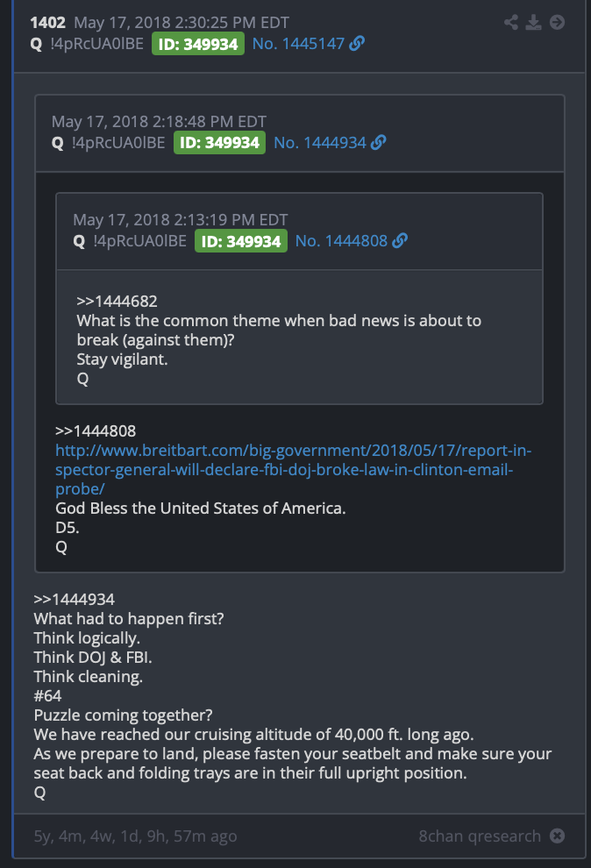The width and height of the screenshot is (591, 868).
Task: Select the top ID: 349934 green badge
Action: 198,44
